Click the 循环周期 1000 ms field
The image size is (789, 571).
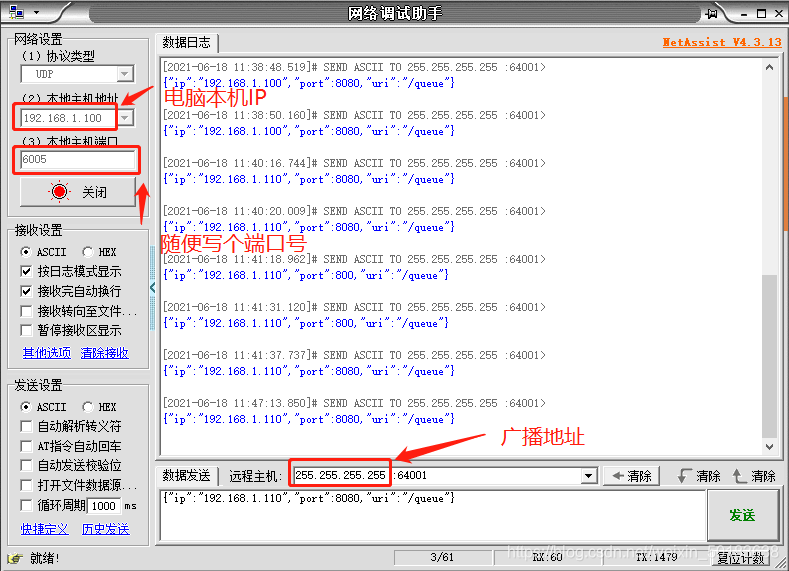pyautogui.click(x=104, y=506)
